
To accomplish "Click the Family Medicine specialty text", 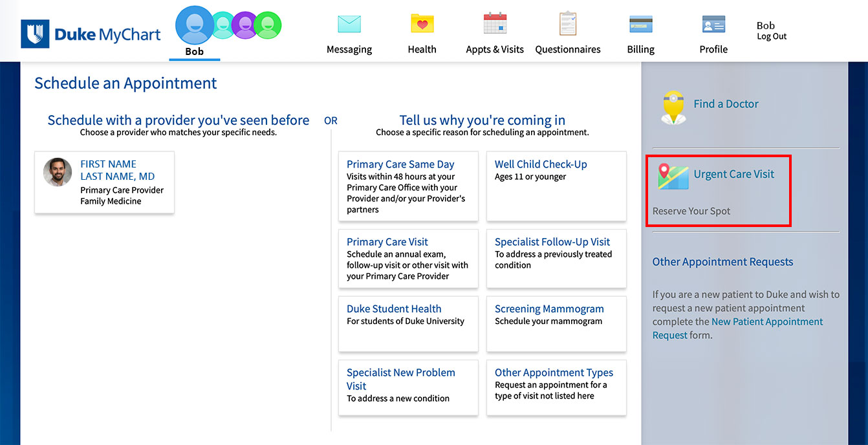I will click(111, 201).
